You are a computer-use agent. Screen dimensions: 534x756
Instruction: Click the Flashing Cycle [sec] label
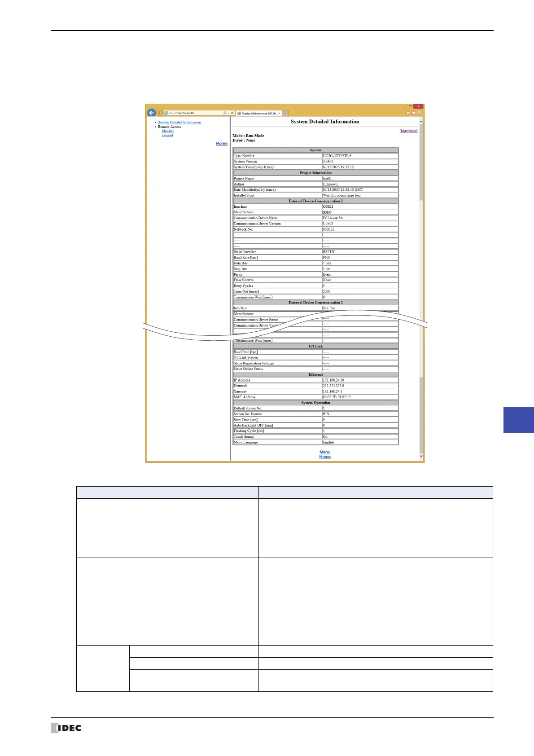249,431
